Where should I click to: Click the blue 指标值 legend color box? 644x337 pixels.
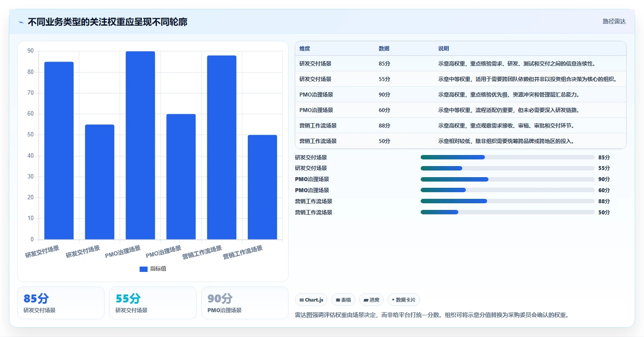point(143,269)
